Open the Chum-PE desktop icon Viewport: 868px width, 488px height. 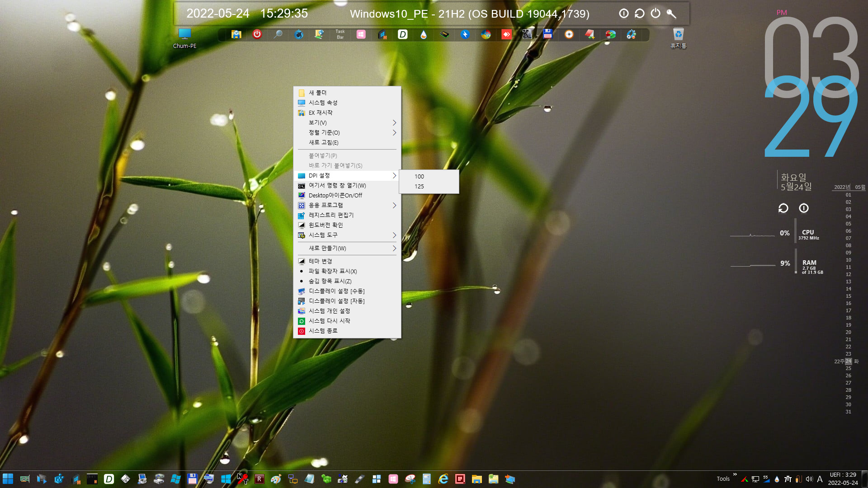184,38
